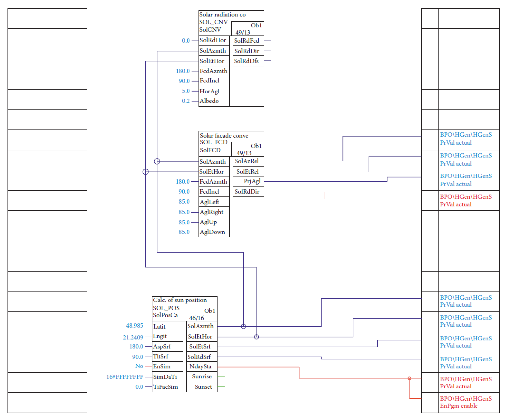Click the NdaySta output pin on SolPosCa

click(200, 367)
